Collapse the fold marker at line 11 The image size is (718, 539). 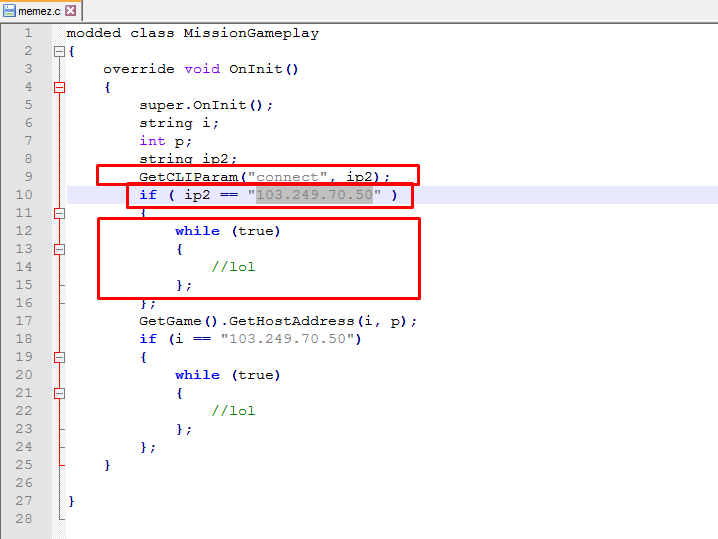pos(59,213)
